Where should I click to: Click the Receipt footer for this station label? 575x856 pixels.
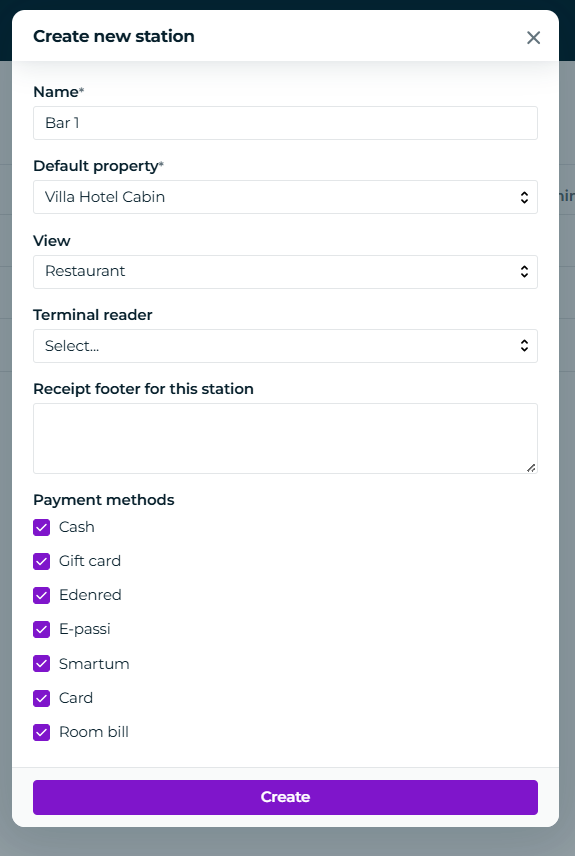tap(144, 389)
